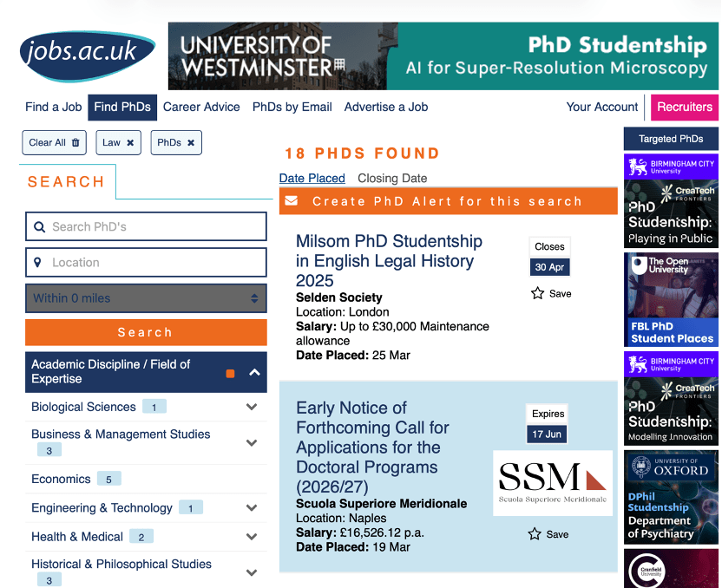The width and height of the screenshot is (722, 588).
Task: Open Open University FBL PhD Student Places ad
Action: point(671,299)
